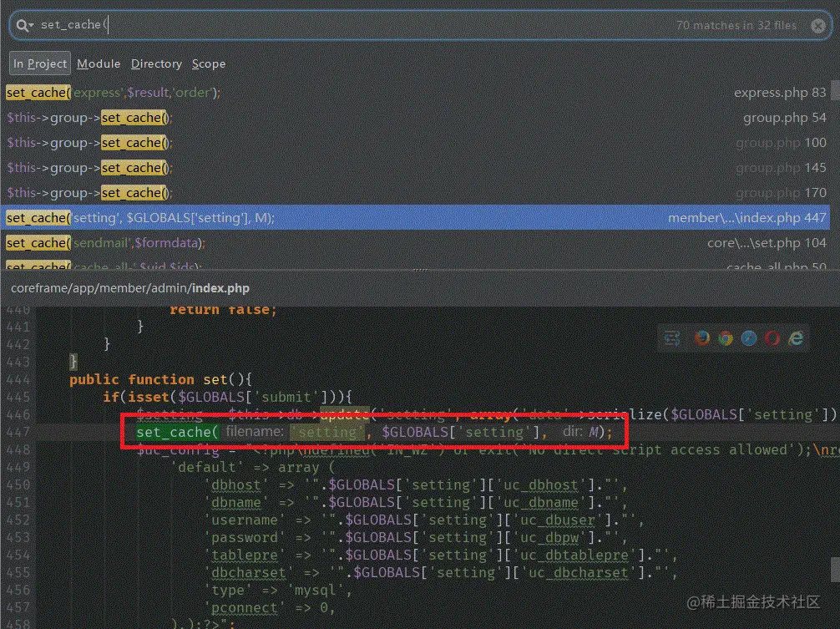Click the set_cache( call on line 447
This screenshot has height=629, width=840.
click(x=177, y=433)
